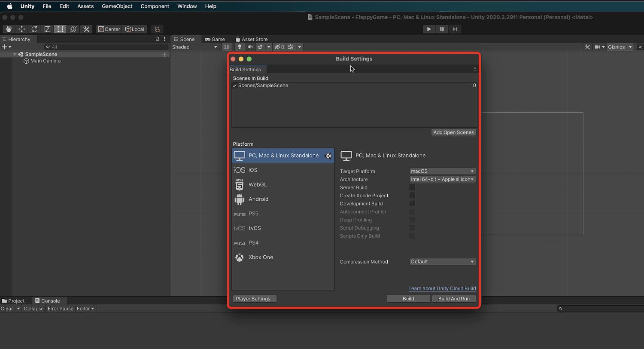Click the Unity logo on the Standalone platform row
The width and height of the screenshot is (644, 349).
pyautogui.click(x=328, y=156)
